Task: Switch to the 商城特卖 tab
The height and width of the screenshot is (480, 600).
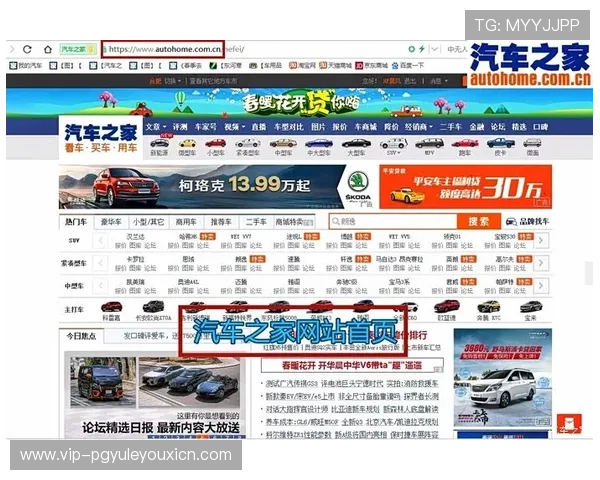Action: [x=294, y=222]
